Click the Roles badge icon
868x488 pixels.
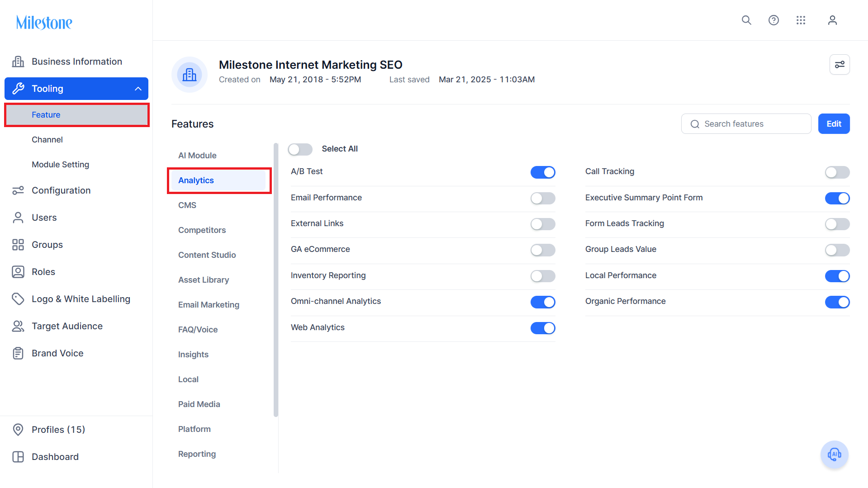[x=18, y=272]
